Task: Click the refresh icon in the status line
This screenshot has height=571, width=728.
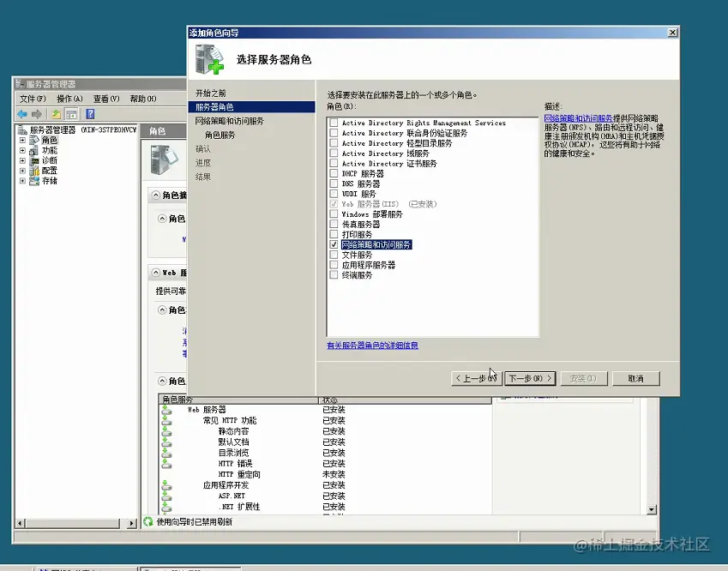Action: pos(148,521)
